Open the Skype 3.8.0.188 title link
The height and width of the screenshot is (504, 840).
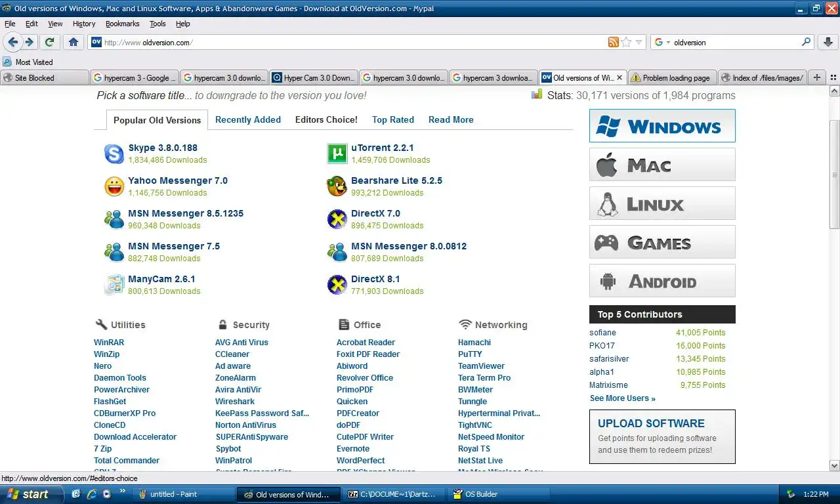pos(163,148)
